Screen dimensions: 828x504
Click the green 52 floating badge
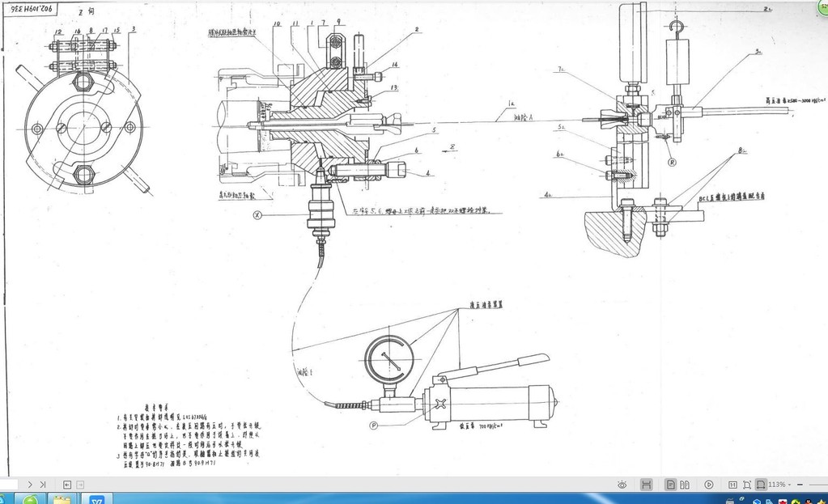point(822,6)
